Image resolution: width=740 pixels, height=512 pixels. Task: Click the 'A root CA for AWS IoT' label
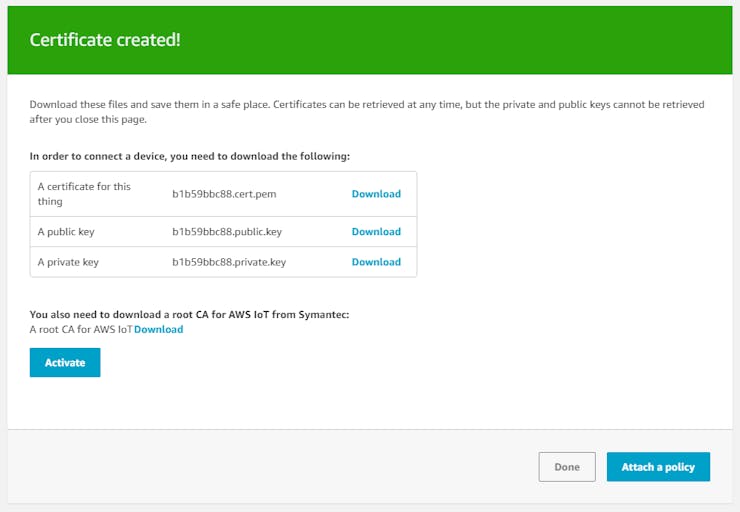pyautogui.click(x=81, y=329)
